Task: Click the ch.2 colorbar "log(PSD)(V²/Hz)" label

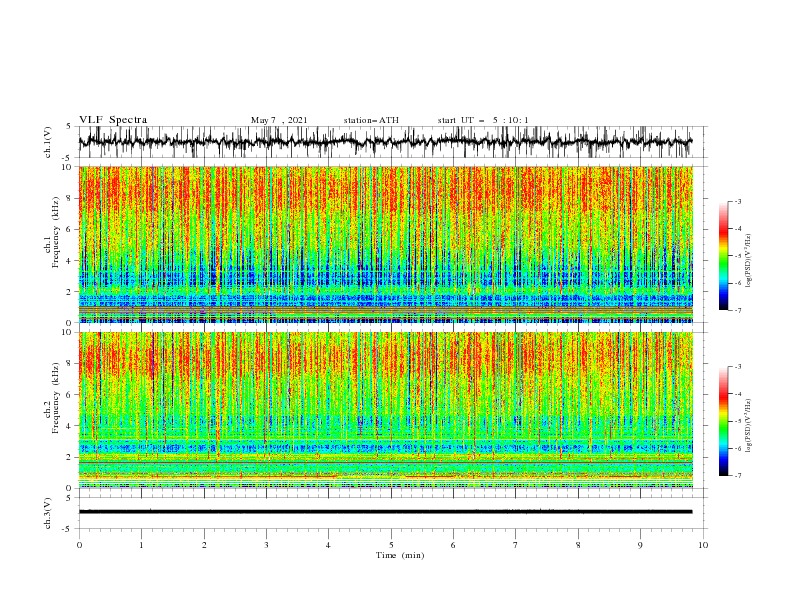Action: (x=748, y=425)
